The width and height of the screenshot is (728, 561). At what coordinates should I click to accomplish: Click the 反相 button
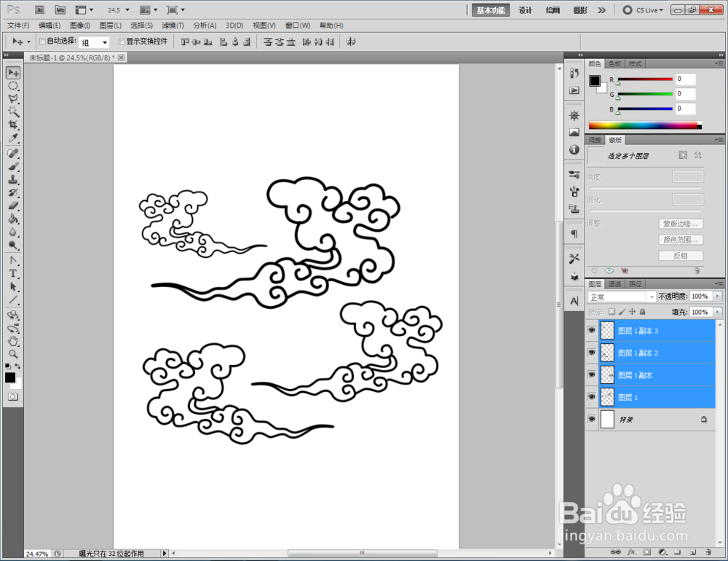[681, 256]
